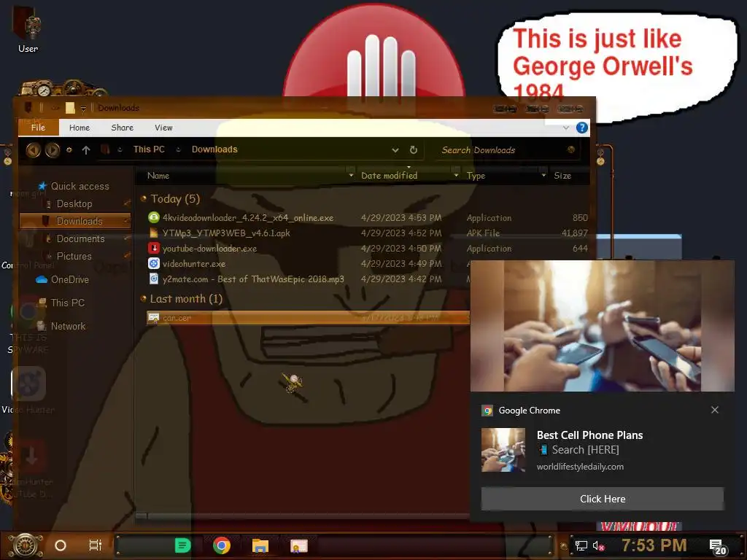Open the Quick Access Toolbar dropdown arrow
747x560 pixels.
83,109
